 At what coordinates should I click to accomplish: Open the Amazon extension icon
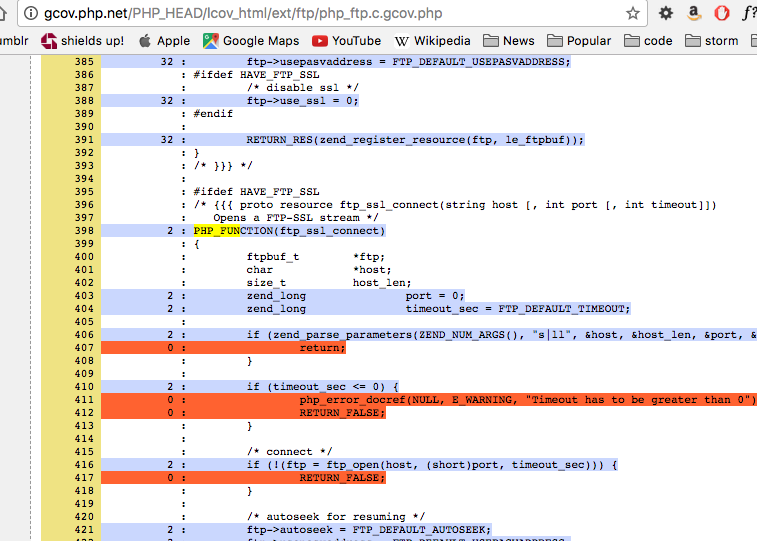pyautogui.click(x=694, y=13)
